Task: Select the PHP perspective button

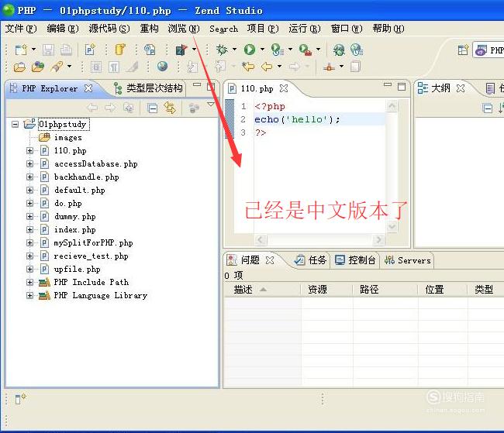Action: pyautogui.click(x=489, y=50)
